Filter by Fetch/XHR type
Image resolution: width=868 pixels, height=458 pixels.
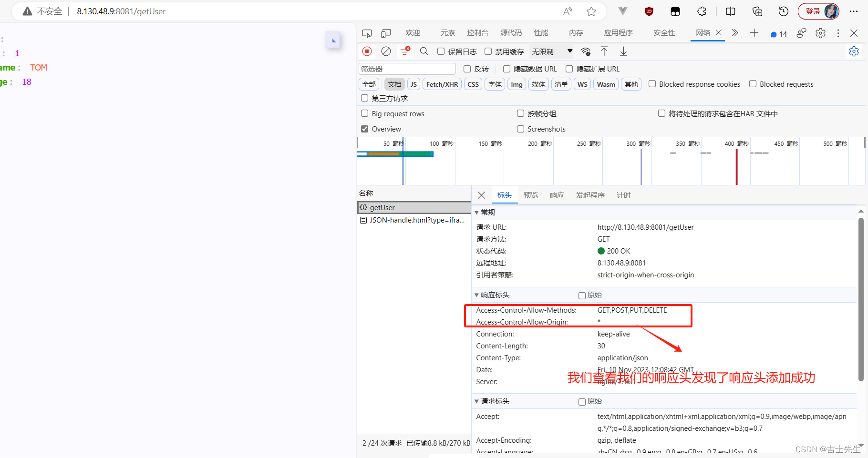(x=442, y=84)
